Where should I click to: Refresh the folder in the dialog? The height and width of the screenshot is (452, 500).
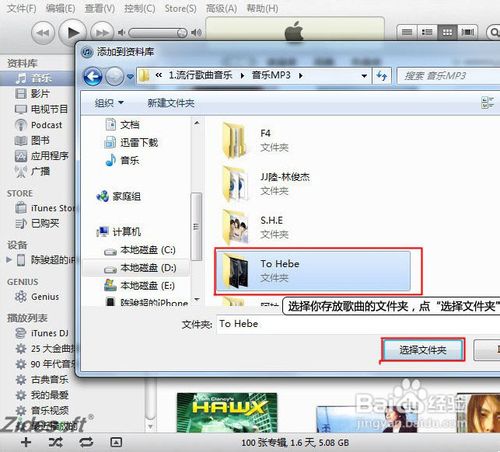tap(382, 76)
